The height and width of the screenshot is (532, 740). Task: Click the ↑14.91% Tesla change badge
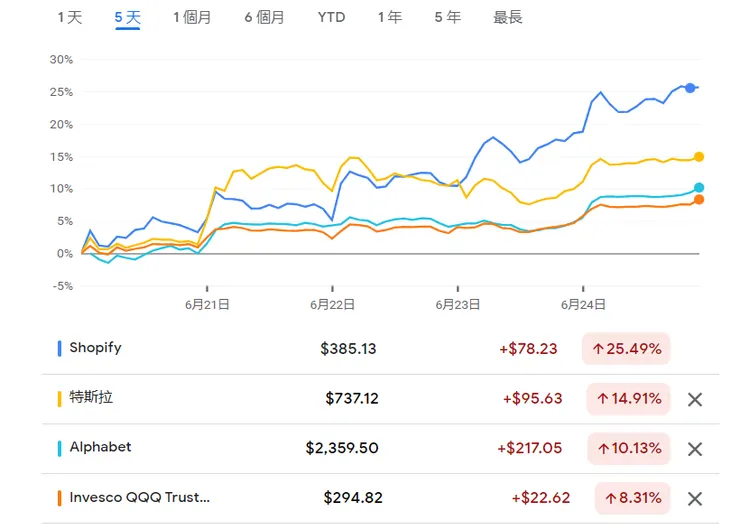click(629, 399)
